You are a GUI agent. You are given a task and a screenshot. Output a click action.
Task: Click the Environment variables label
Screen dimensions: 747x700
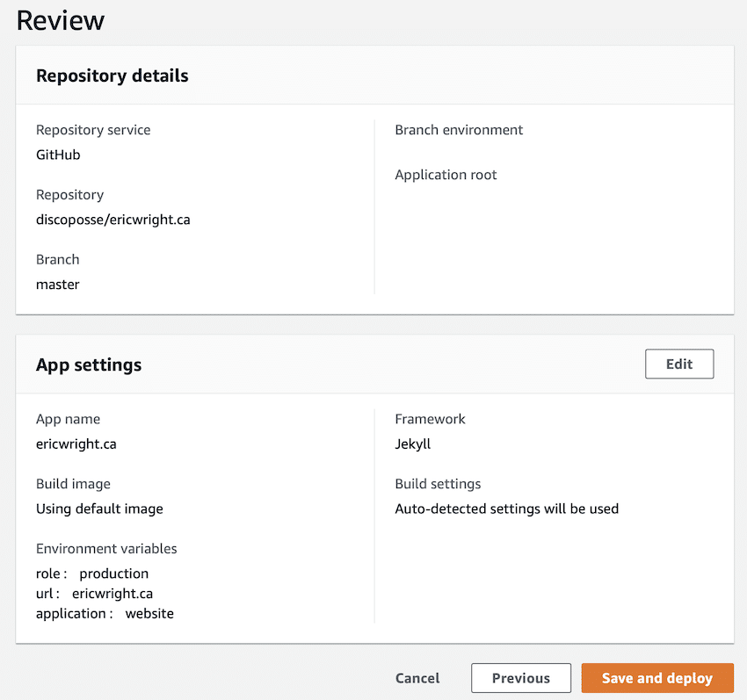[x=106, y=549]
